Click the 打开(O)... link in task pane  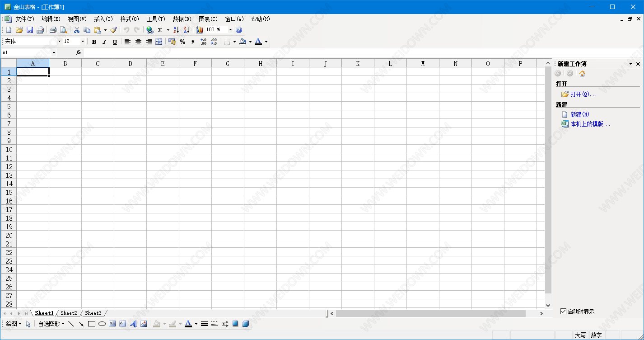pyautogui.click(x=583, y=94)
